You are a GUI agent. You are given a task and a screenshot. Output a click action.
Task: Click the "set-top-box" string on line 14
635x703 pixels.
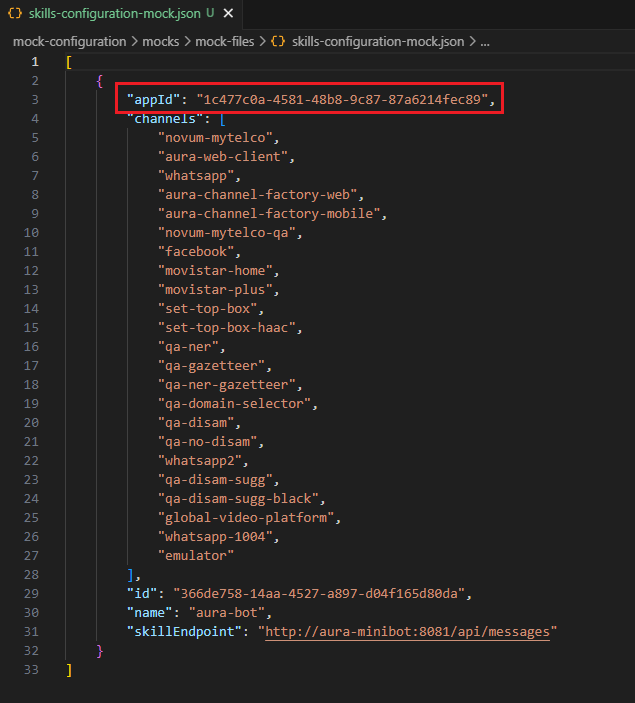[x=208, y=309]
